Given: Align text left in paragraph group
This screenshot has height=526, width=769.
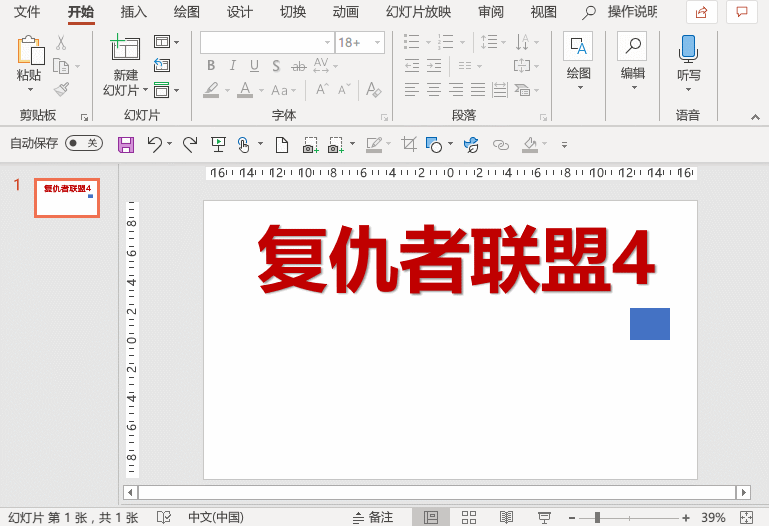Looking at the screenshot, I should pyautogui.click(x=412, y=90).
